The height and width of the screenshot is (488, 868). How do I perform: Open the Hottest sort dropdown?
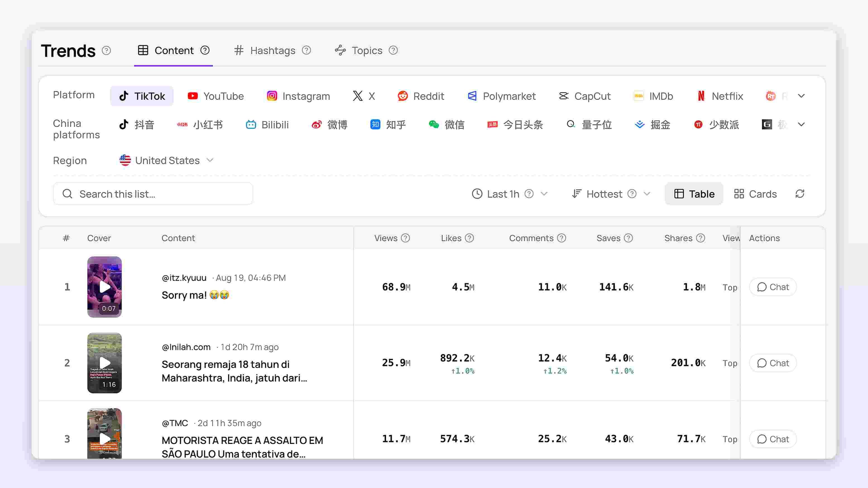[x=611, y=194]
